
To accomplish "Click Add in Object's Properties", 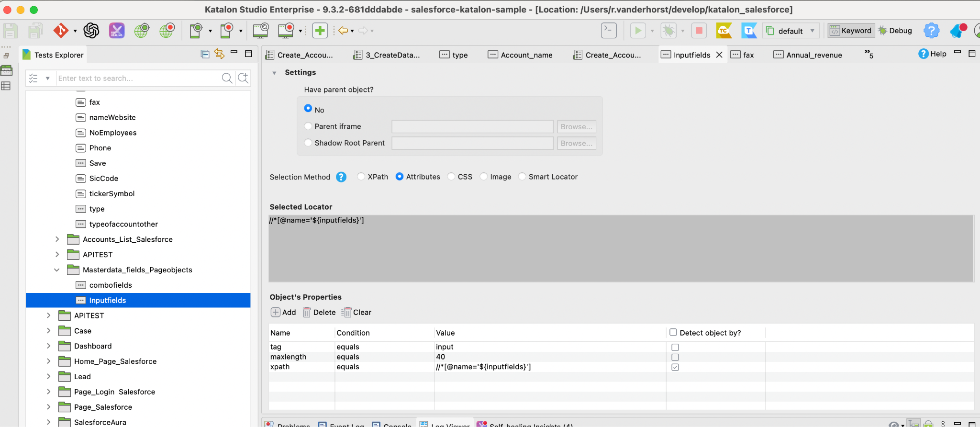I will [284, 312].
